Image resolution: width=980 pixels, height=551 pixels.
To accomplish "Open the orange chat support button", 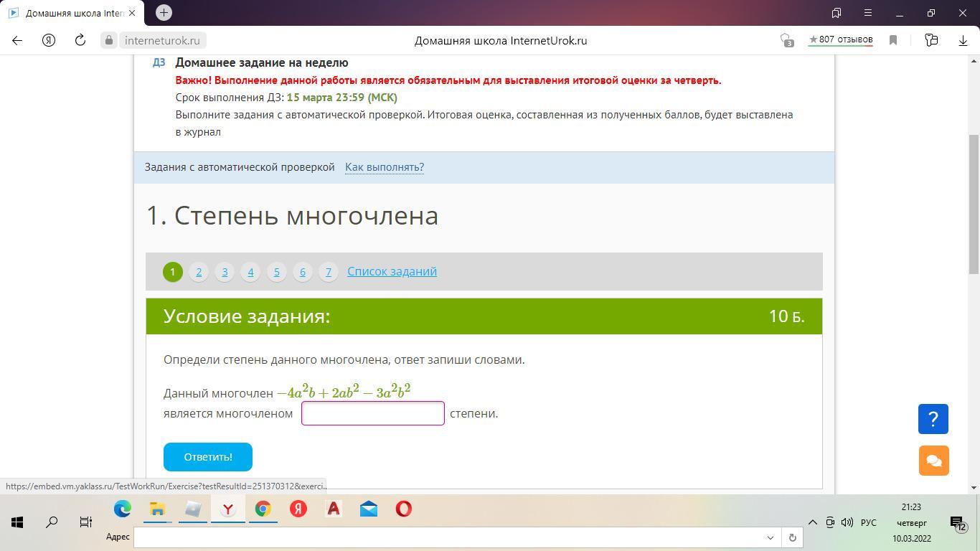I will (x=933, y=461).
